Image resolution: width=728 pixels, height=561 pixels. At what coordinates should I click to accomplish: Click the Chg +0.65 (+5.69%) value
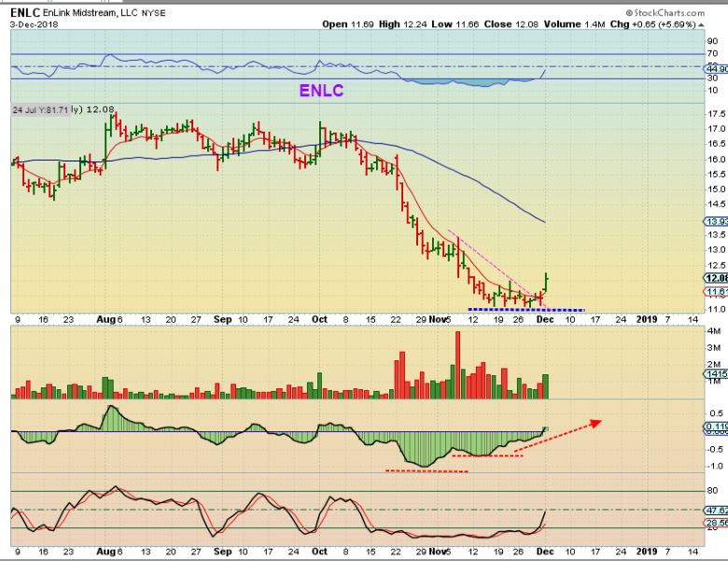click(x=652, y=24)
